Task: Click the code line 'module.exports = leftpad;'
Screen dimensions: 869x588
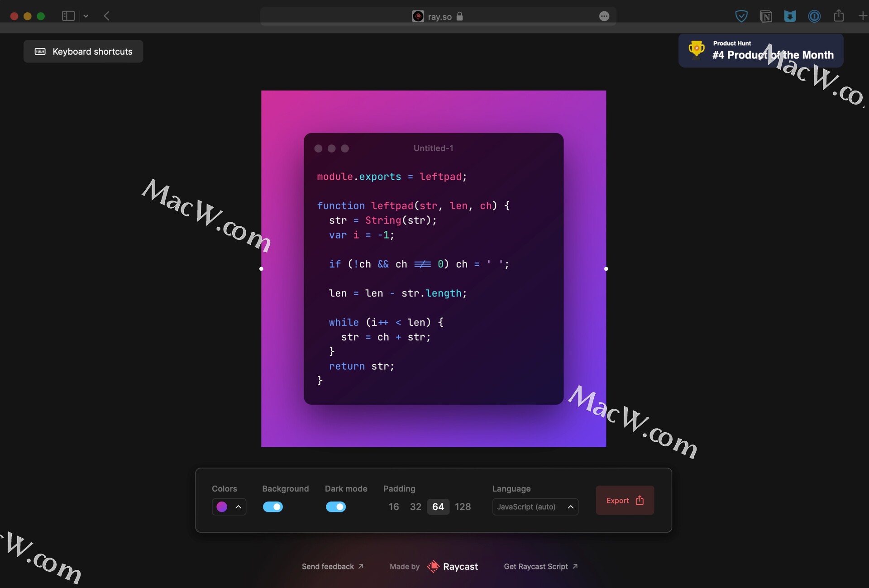Action: click(x=392, y=177)
